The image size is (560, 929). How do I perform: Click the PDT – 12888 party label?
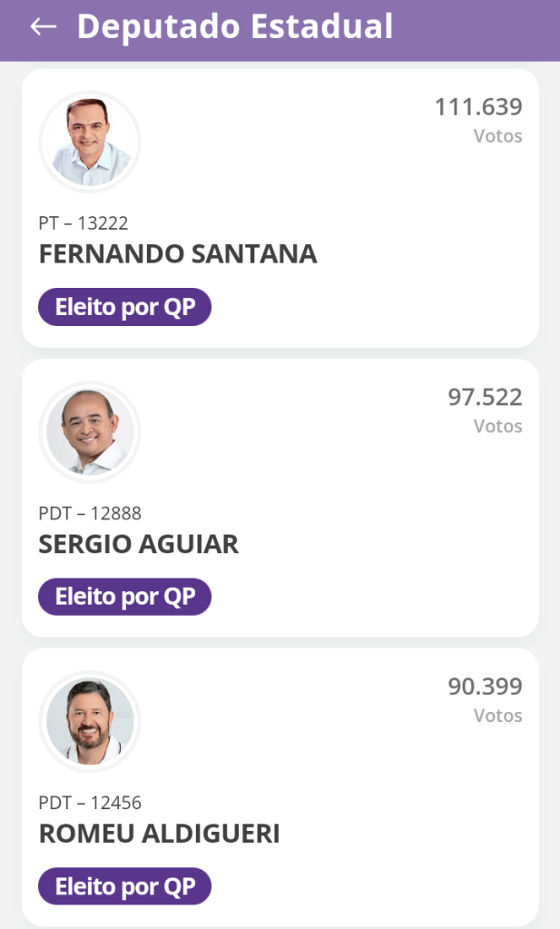point(90,514)
